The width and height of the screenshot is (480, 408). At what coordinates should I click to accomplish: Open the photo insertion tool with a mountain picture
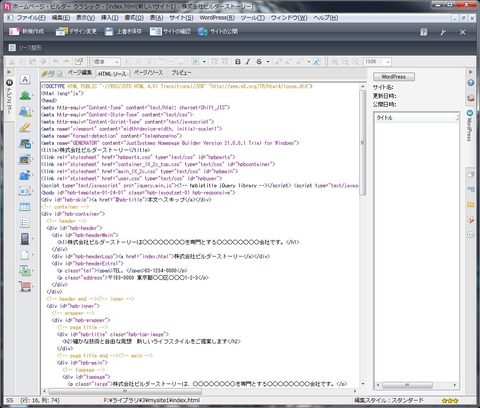[25, 111]
